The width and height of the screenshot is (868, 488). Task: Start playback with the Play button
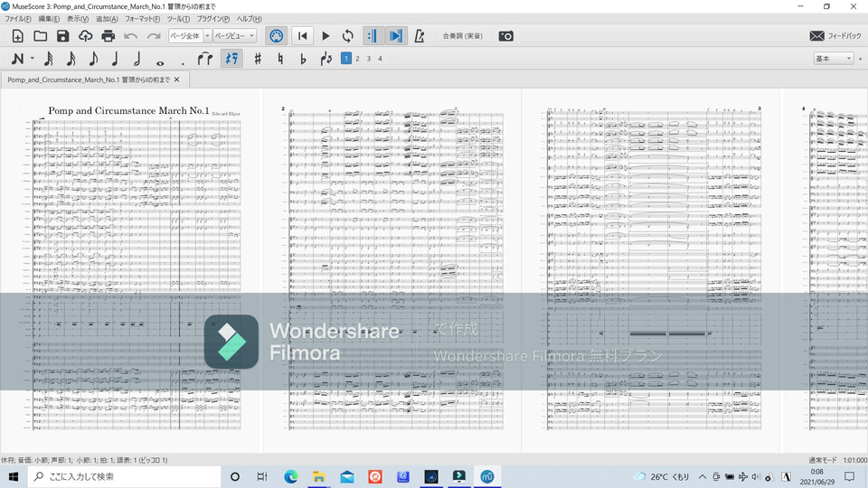click(325, 36)
